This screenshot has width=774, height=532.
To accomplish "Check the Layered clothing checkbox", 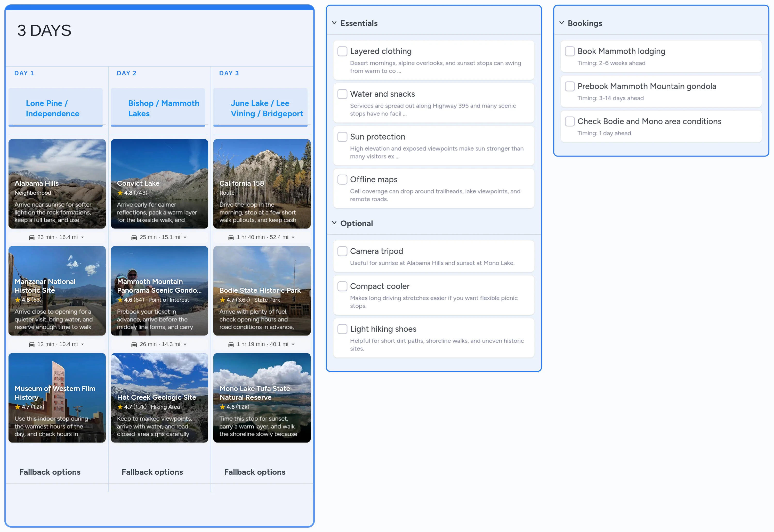I will [342, 51].
